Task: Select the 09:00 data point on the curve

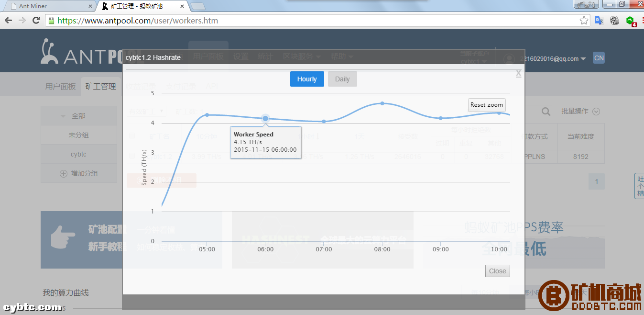Action: [441, 118]
